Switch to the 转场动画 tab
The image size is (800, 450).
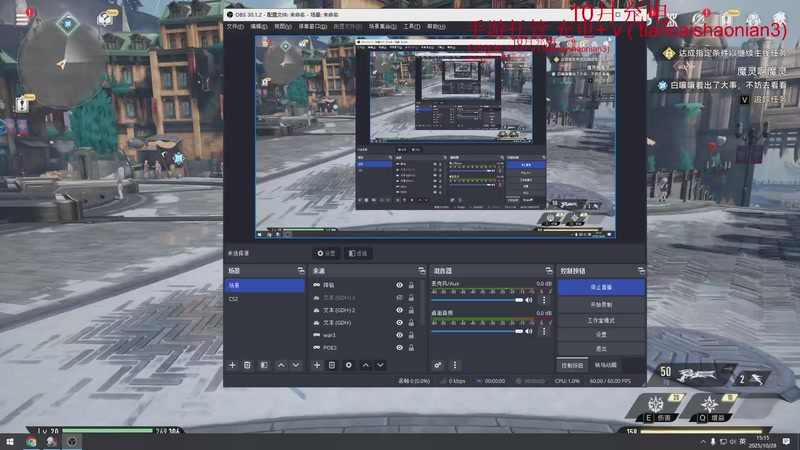606,365
